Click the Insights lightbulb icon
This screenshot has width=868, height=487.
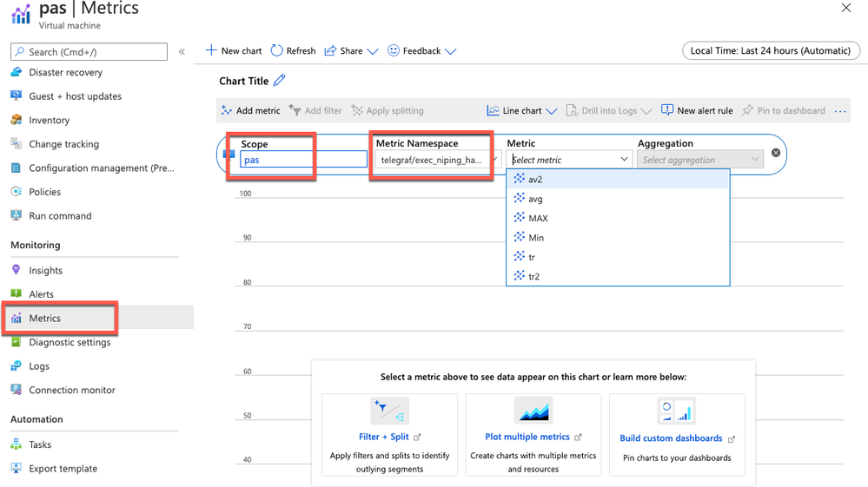pos(17,270)
